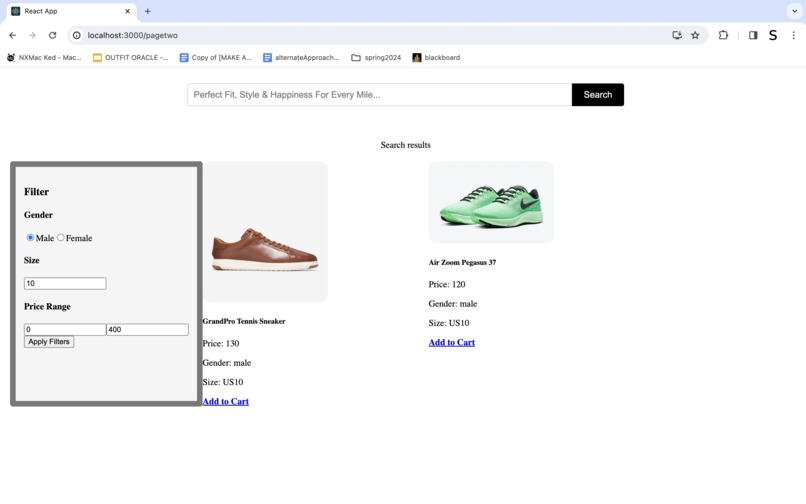Open a new tab with the plus icon
The image size is (806, 504).
148,11
